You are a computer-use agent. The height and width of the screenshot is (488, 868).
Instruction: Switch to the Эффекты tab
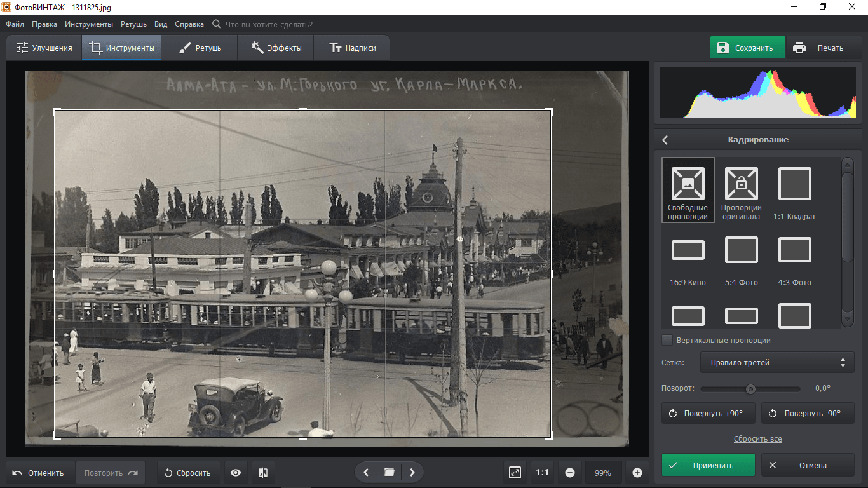pos(276,48)
